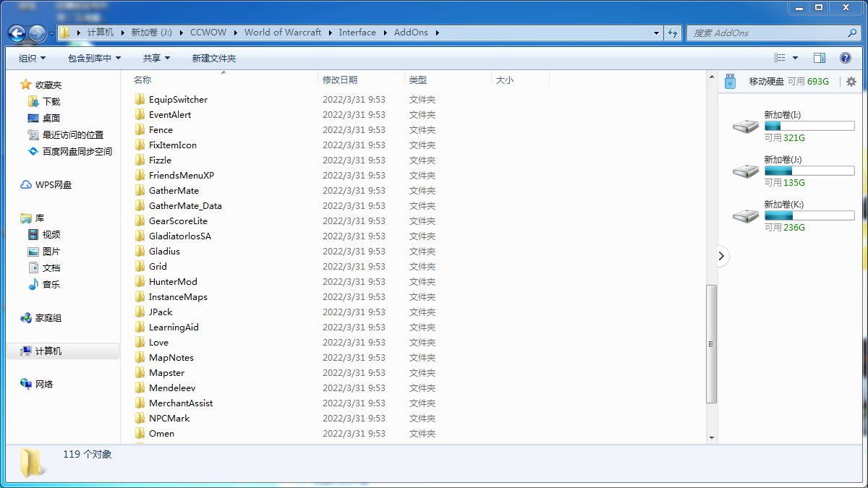Click World of Warcraft in breadcrumb path
The image size is (868, 488).
(282, 33)
